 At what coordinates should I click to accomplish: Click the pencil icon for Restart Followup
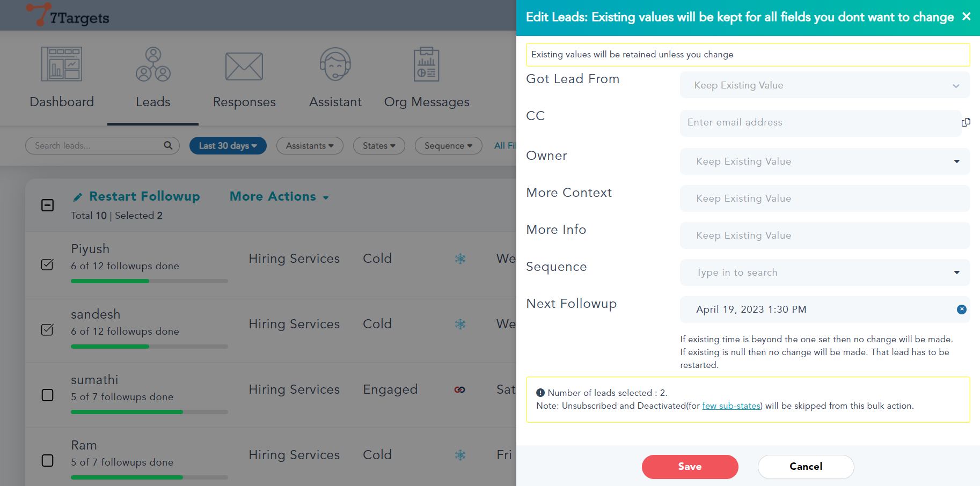coord(78,197)
